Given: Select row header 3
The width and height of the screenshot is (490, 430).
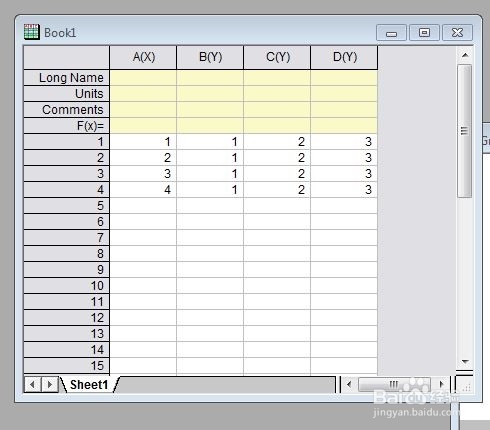Looking at the screenshot, I should (67, 174).
